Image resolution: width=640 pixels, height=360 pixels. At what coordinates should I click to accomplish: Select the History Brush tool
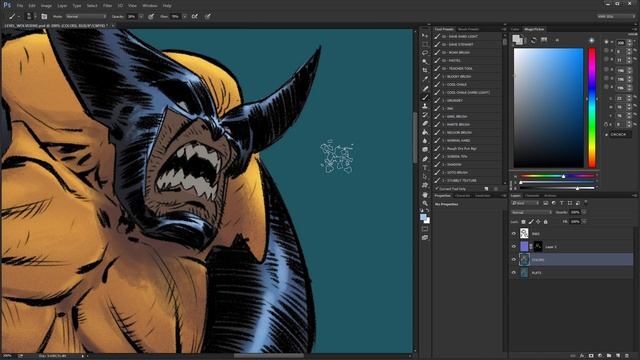[x=425, y=115]
